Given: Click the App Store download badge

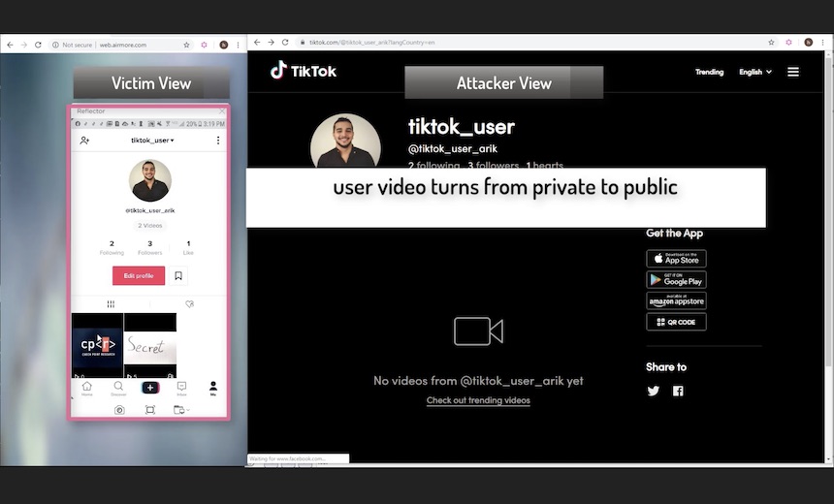Looking at the screenshot, I should click(677, 259).
